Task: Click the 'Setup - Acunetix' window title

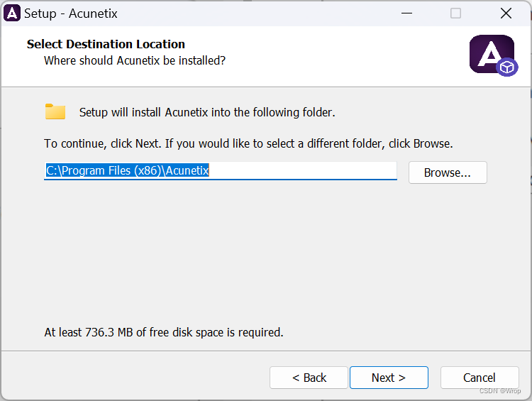Action: pos(70,13)
